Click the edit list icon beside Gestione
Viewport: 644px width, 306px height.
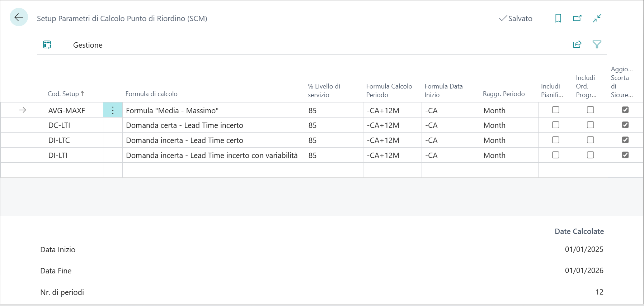47,45
